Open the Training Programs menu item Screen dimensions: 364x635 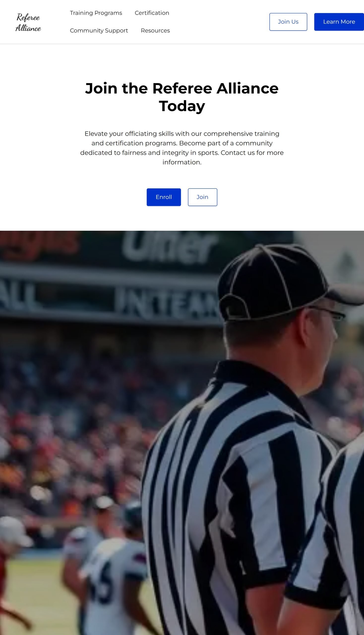[x=96, y=13]
